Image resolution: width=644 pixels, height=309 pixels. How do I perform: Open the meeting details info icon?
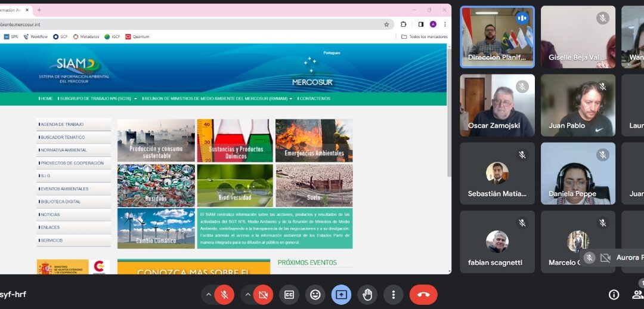[x=614, y=294]
